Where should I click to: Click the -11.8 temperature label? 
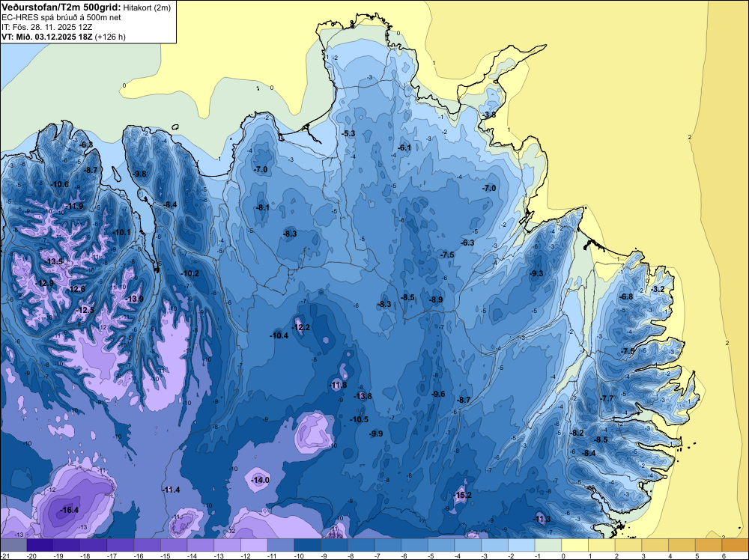point(338,386)
